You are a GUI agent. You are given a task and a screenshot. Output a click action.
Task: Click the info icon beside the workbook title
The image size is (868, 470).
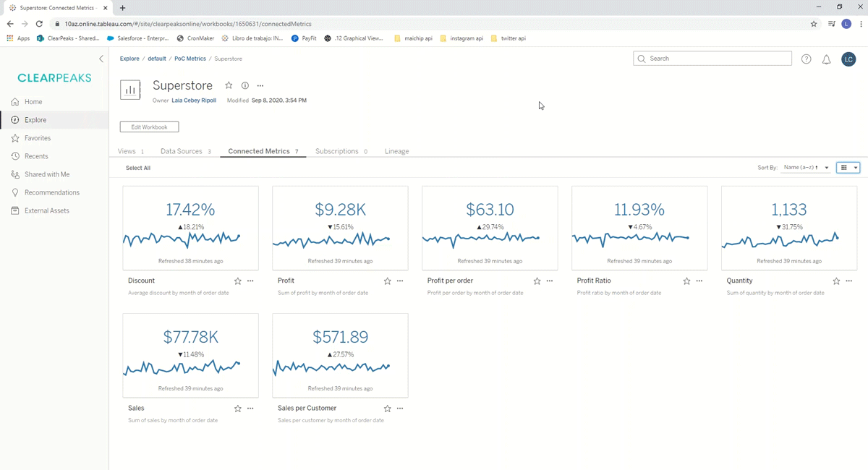[244, 85]
